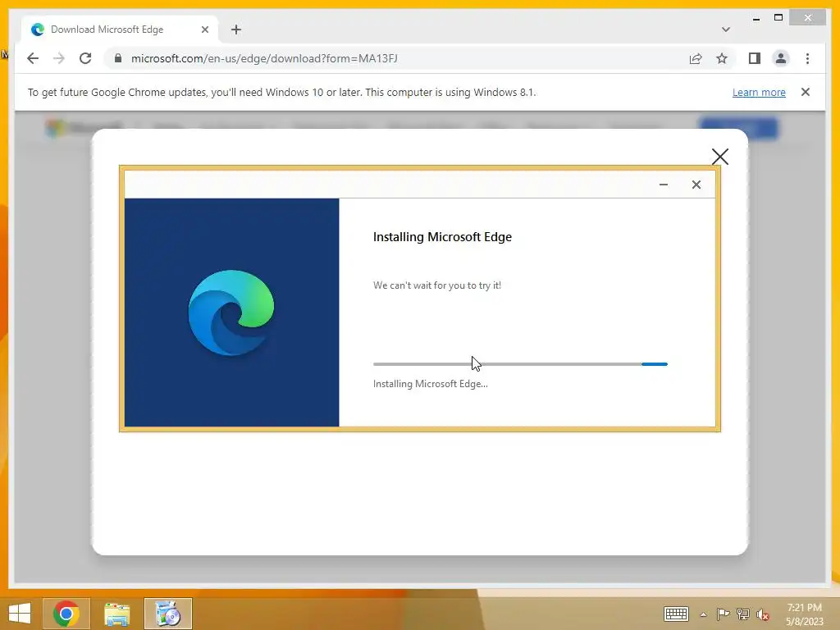
Task: Select the Download Microsoft Edge tab
Action: (x=120, y=30)
